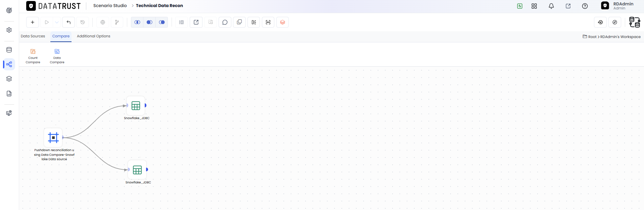Click the greyed group nodes icon
Viewport: 644px width, 210px height.
(211, 22)
